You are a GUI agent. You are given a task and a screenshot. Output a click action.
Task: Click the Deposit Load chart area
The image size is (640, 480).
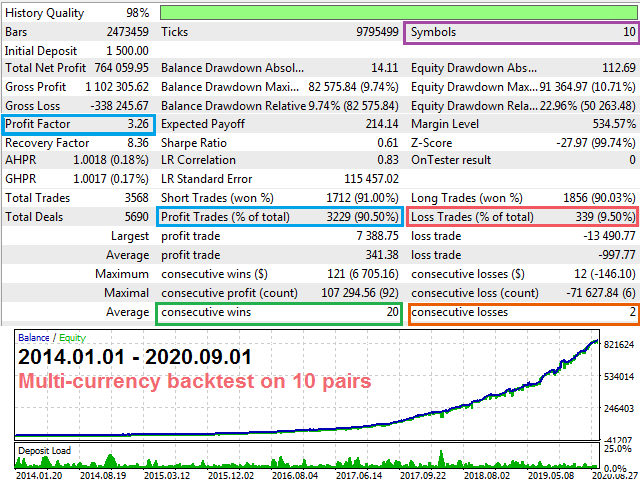pyautogui.click(x=300, y=456)
